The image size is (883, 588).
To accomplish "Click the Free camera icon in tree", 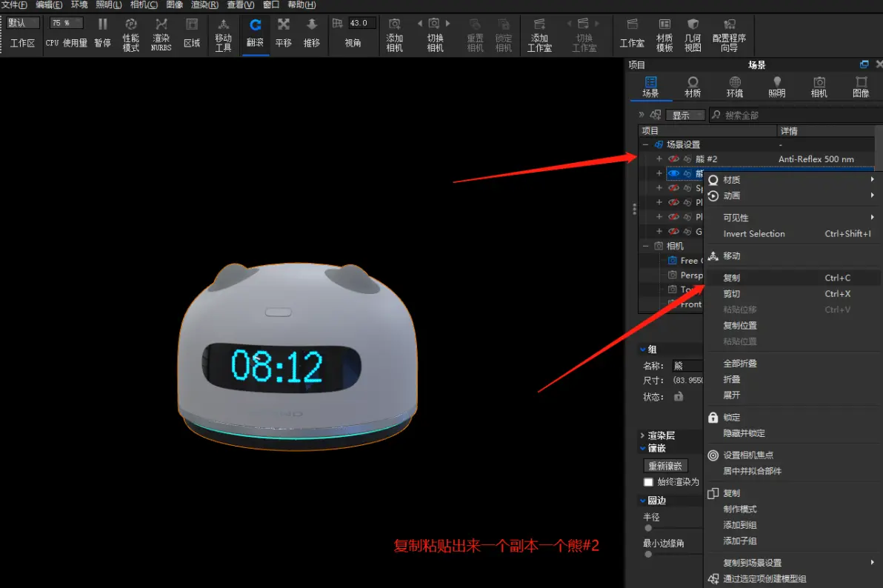I will tap(673, 260).
